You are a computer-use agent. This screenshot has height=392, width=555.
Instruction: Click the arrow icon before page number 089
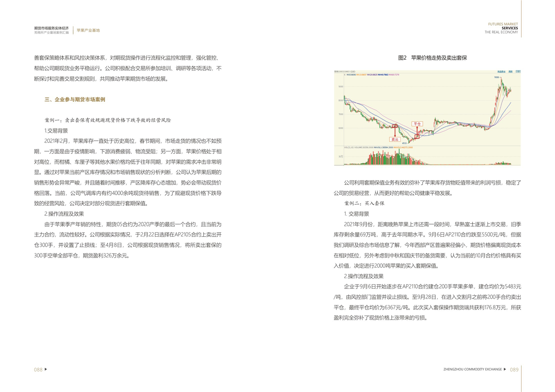tap(505, 369)
